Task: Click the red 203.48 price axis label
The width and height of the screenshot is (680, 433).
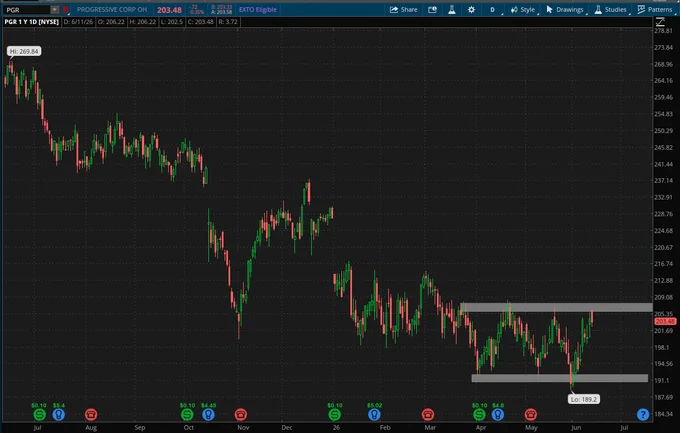Action: 665,321
